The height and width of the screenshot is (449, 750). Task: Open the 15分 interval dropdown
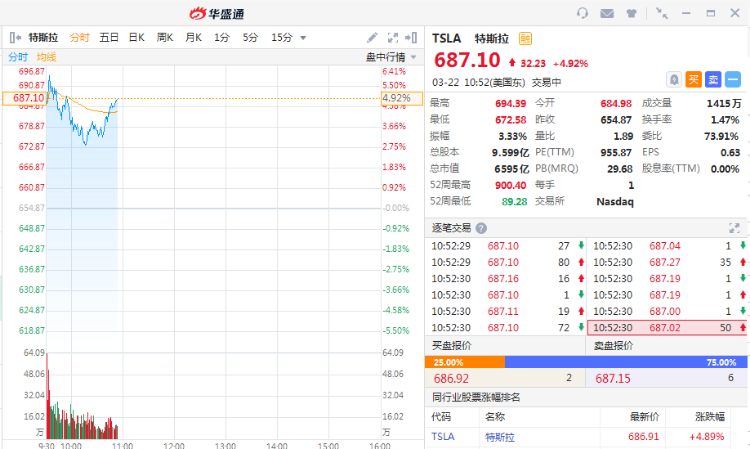point(289,37)
